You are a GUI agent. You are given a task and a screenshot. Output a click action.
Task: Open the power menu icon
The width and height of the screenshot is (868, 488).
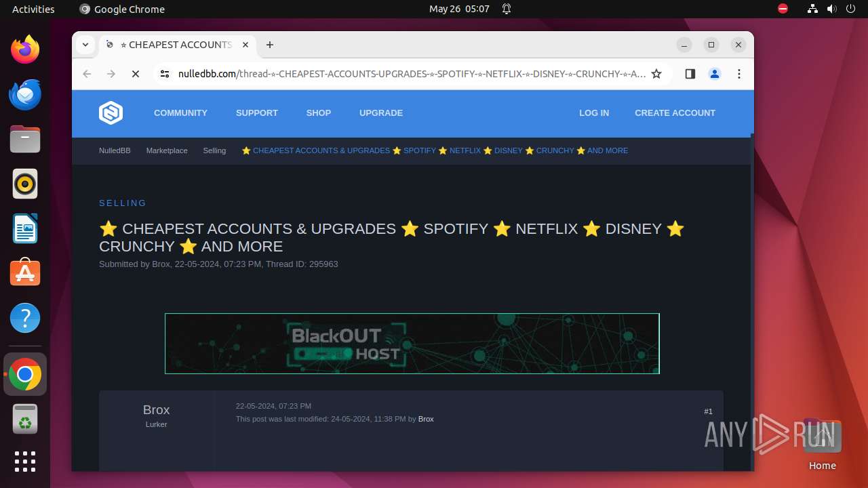(851, 9)
